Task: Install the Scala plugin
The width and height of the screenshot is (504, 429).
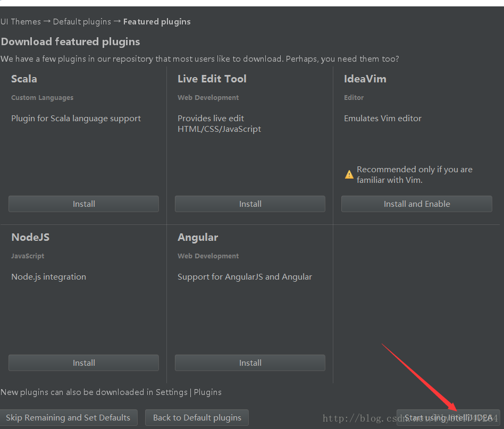Action: point(83,204)
